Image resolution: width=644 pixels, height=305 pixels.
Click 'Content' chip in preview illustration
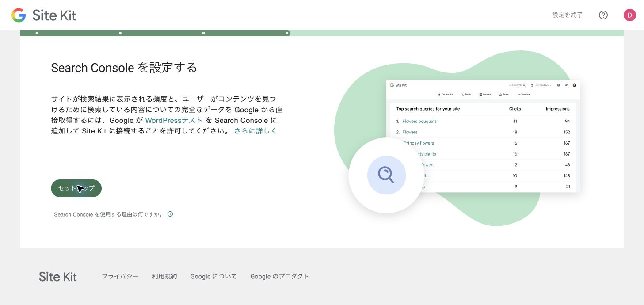point(485,94)
